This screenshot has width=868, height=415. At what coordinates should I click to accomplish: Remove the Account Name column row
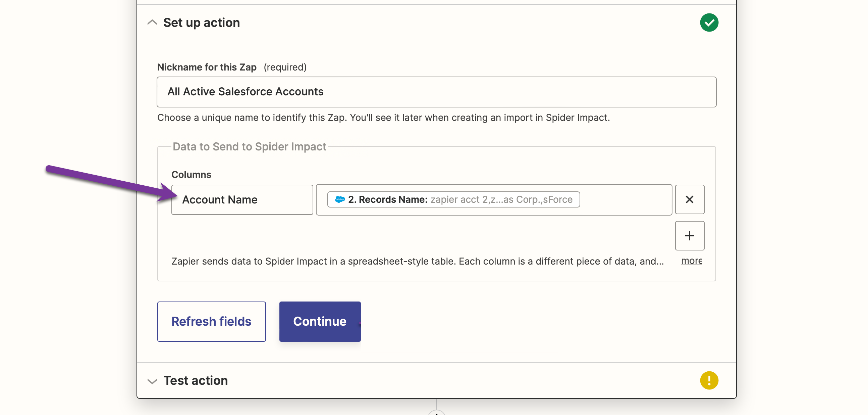click(690, 199)
